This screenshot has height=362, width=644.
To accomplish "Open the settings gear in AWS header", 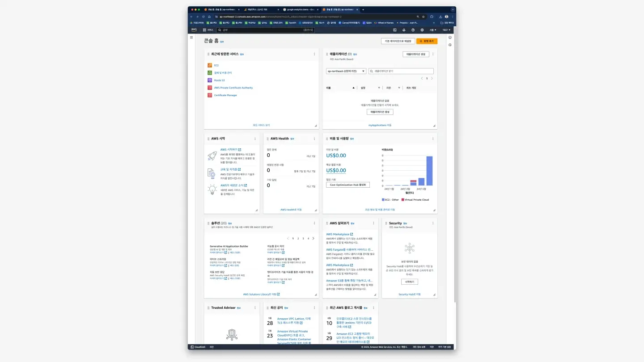I will tap(422, 30).
